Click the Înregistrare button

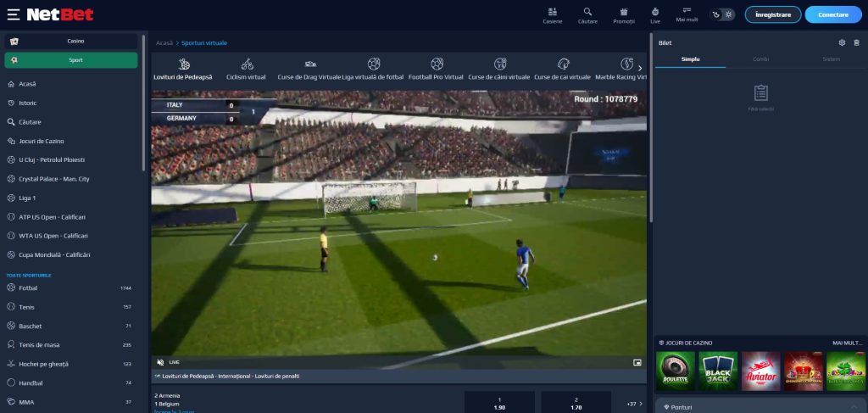click(773, 14)
